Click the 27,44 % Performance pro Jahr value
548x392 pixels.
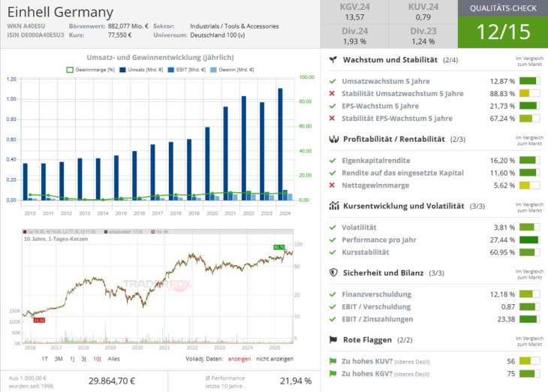pyautogui.click(x=502, y=240)
